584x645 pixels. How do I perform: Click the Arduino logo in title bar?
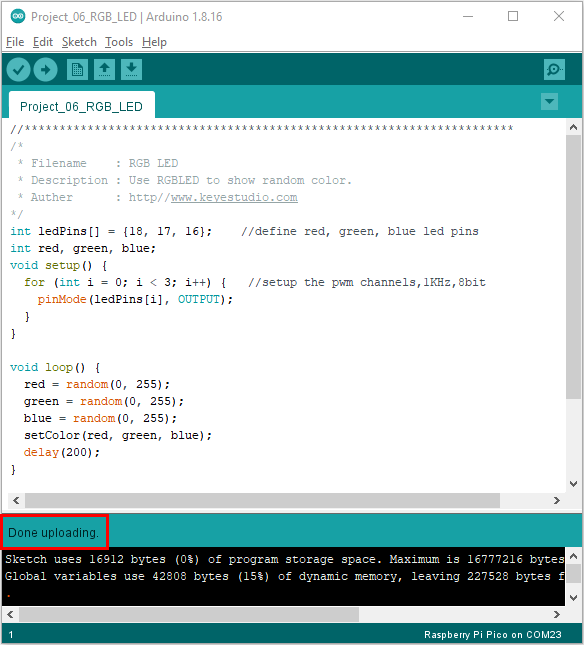(x=18, y=16)
